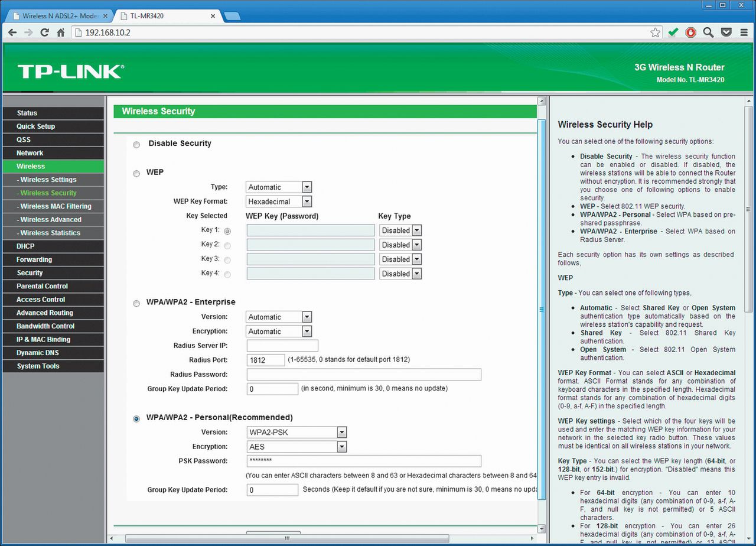The width and height of the screenshot is (756, 546).
Task: Choose the WEP Key 4 radio button
Action: (227, 274)
